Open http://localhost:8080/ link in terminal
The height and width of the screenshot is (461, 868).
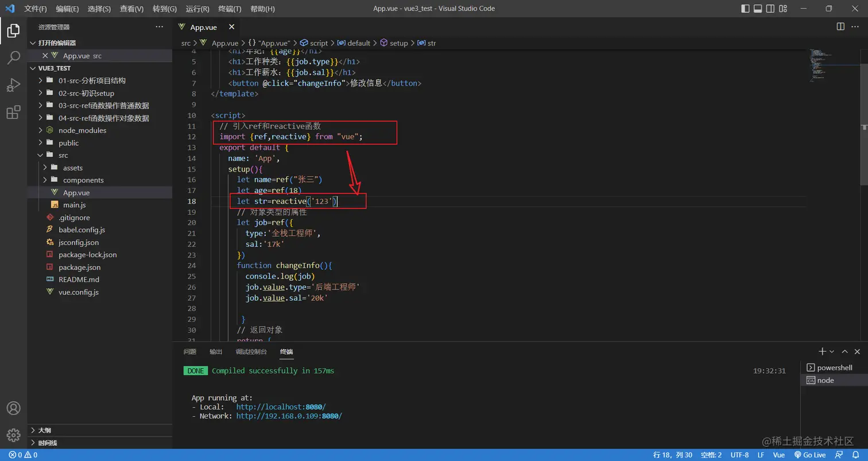click(x=281, y=406)
